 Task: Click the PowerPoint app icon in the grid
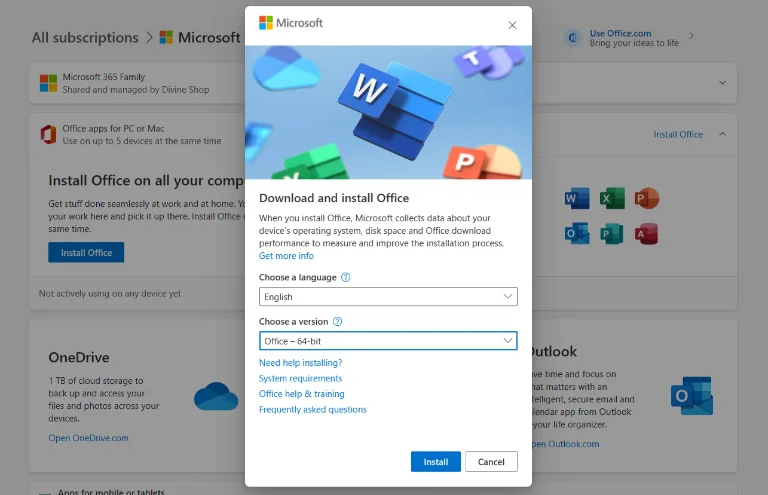[647, 198]
